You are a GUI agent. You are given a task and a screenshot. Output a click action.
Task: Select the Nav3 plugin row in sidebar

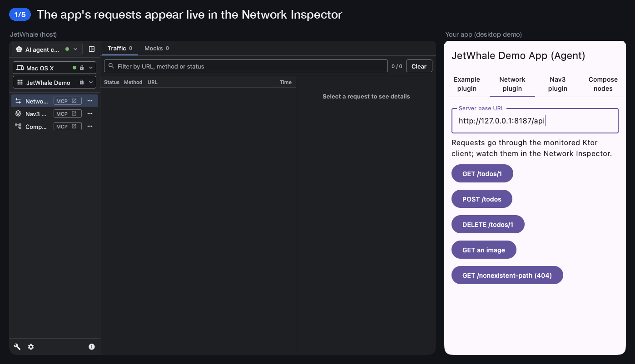[x=55, y=113]
